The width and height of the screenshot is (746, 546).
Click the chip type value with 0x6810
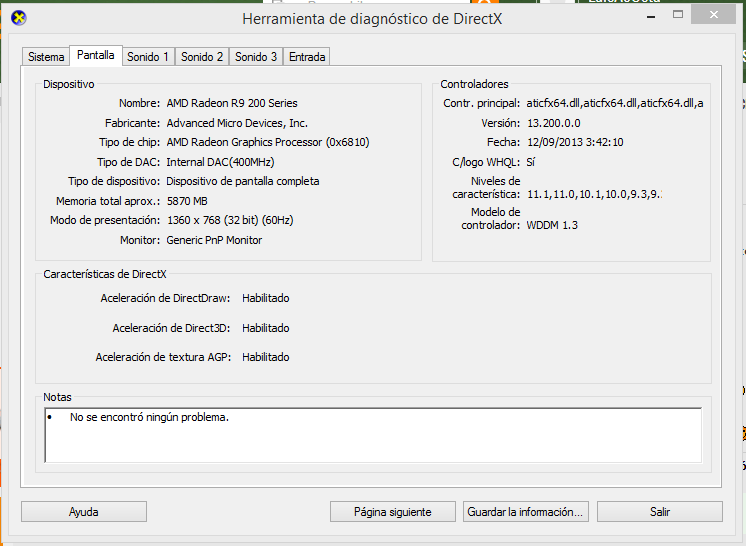(268, 142)
